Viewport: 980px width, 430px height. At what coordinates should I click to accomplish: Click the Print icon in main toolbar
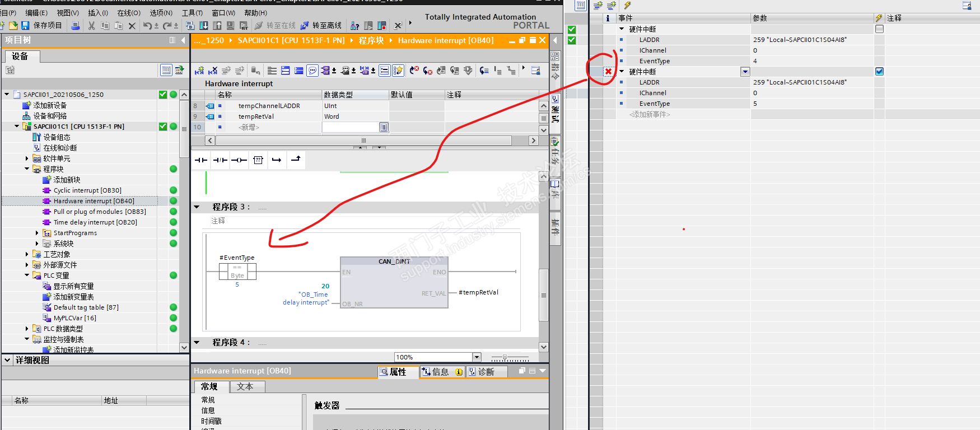[76, 25]
